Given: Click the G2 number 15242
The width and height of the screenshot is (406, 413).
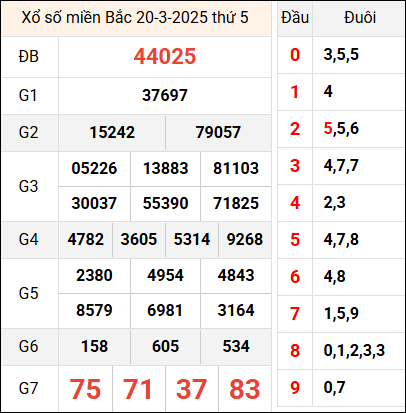Looking at the screenshot, I should coord(112,132).
